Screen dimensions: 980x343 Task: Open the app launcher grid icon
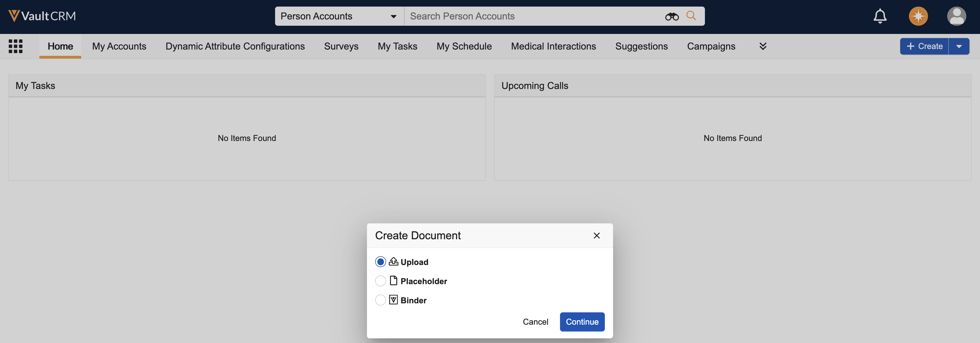(x=16, y=46)
